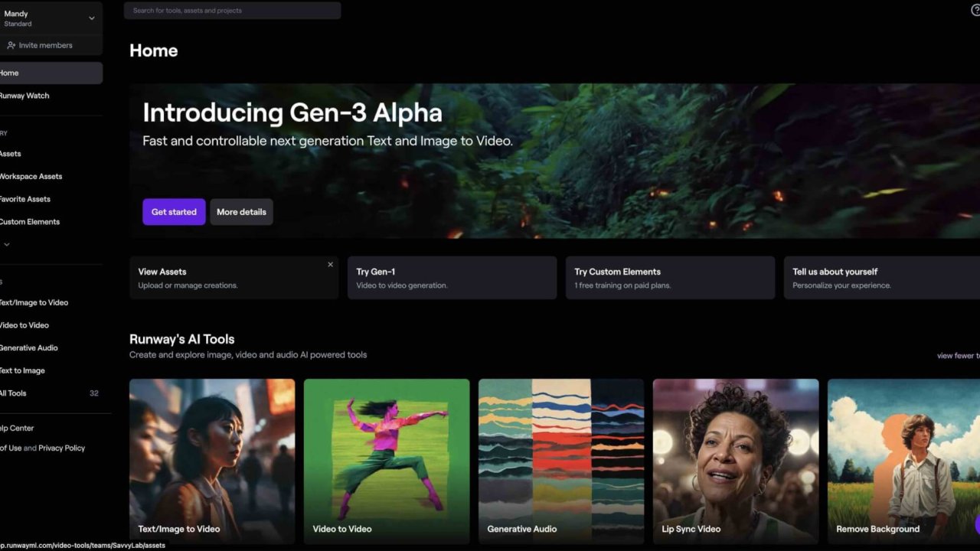Open the Lip Sync Video tool thumbnail
Viewport: 980px width, 551px height.
pos(735,459)
